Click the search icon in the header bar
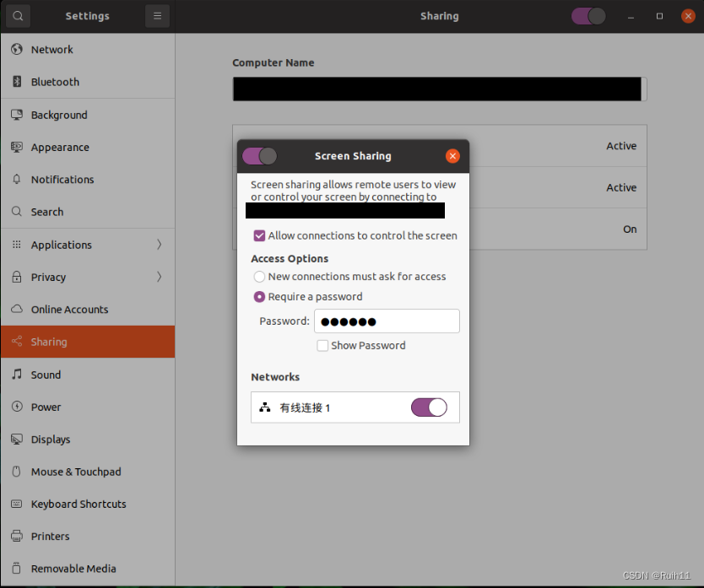The image size is (704, 588). coord(16,15)
